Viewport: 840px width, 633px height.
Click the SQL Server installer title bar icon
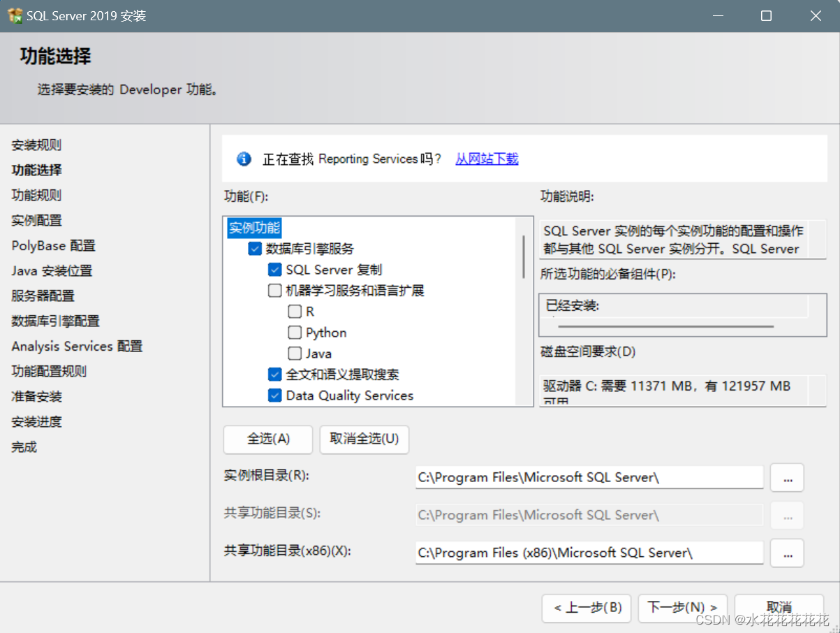pyautogui.click(x=15, y=15)
